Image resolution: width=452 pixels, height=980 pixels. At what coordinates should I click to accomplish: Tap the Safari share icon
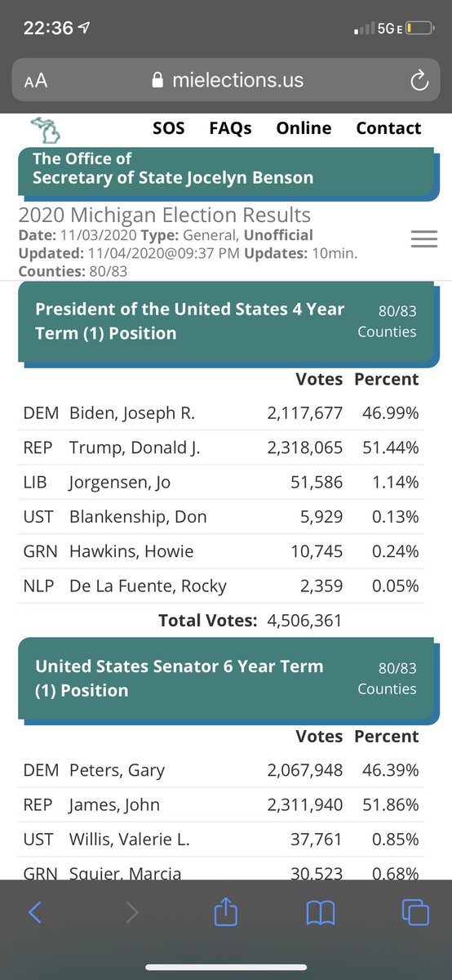(x=224, y=910)
